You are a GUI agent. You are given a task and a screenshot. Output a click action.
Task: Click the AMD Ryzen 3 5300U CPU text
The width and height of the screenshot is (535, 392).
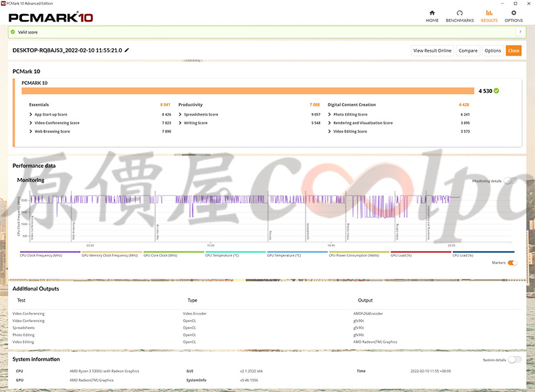104,371
